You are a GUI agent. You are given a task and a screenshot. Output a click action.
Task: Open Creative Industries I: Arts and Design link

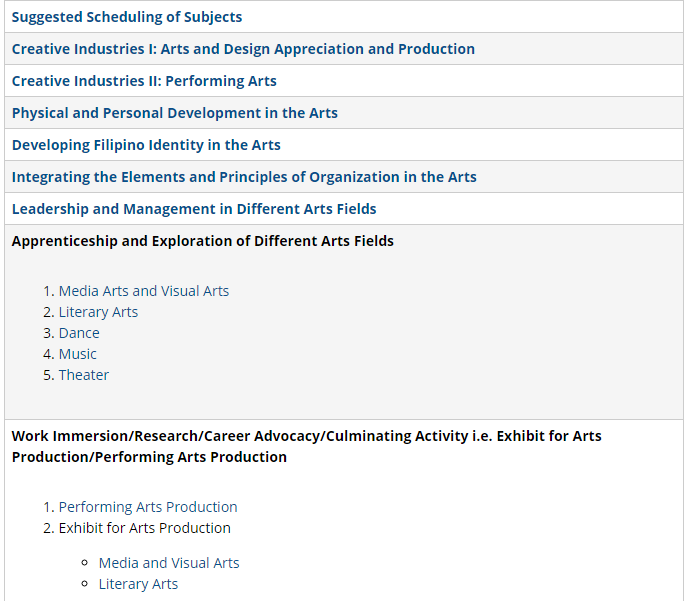(243, 49)
